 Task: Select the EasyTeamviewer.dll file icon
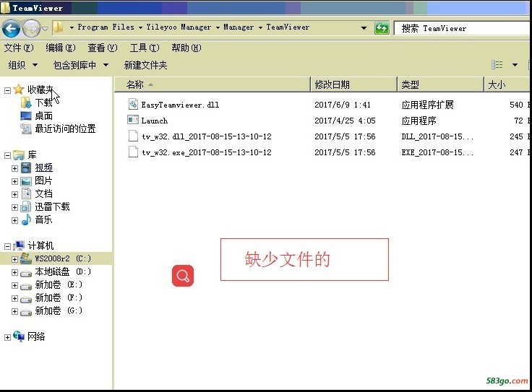tap(133, 104)
